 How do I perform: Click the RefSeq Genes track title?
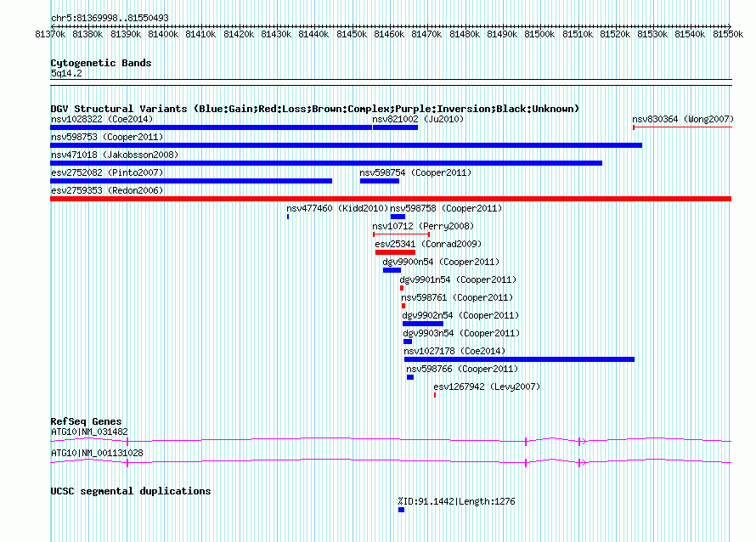coord(86,421)
